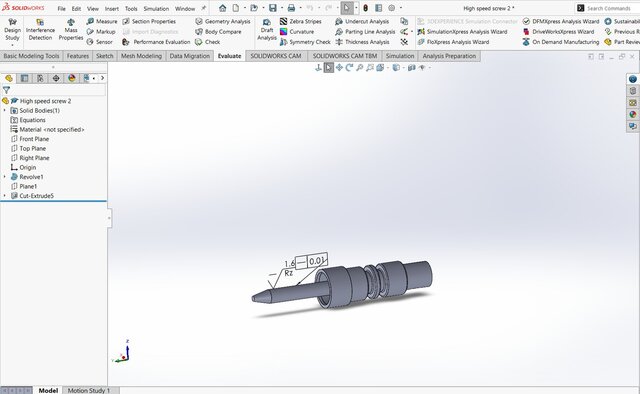Click the filter icon in feature tree
640x394 pixels.
pos(6,90)
